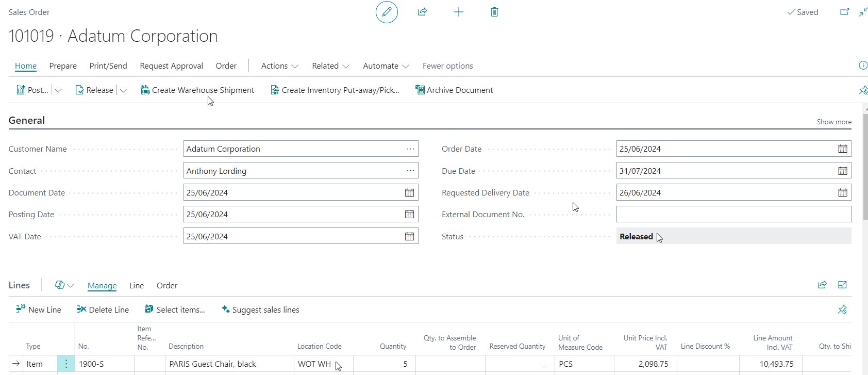The width and height of the screenshot is (868, 375).
Task: Open Posting Date calendar picker
Action: 410,214
